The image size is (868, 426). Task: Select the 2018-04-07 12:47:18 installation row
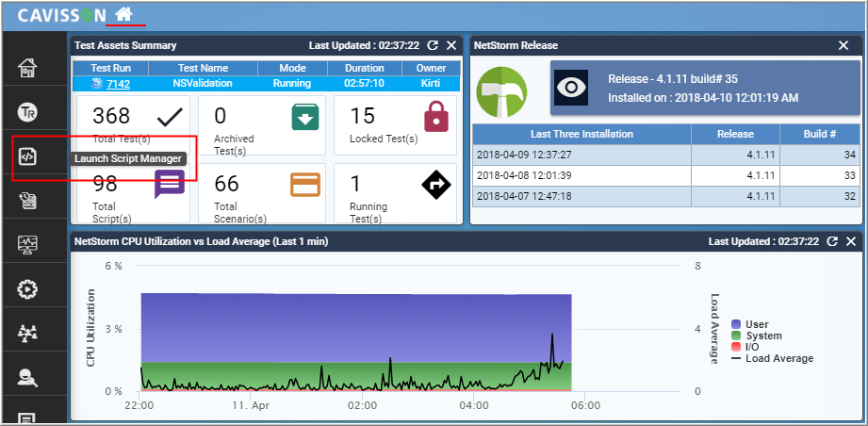665,196
